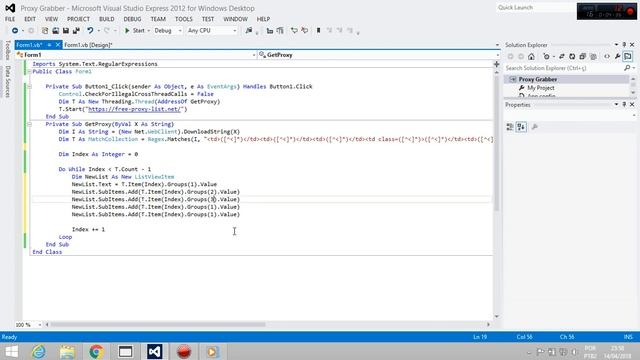Open the TEAM menu
Image resolution: width=640 pixels, height=360 pixels.
(158, 19)
